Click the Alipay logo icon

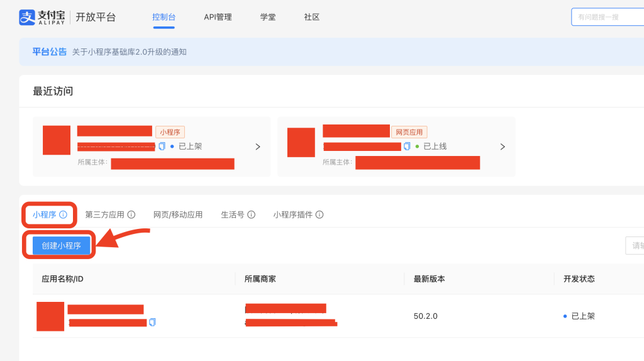pyautogui.click(x=26, y=17)
